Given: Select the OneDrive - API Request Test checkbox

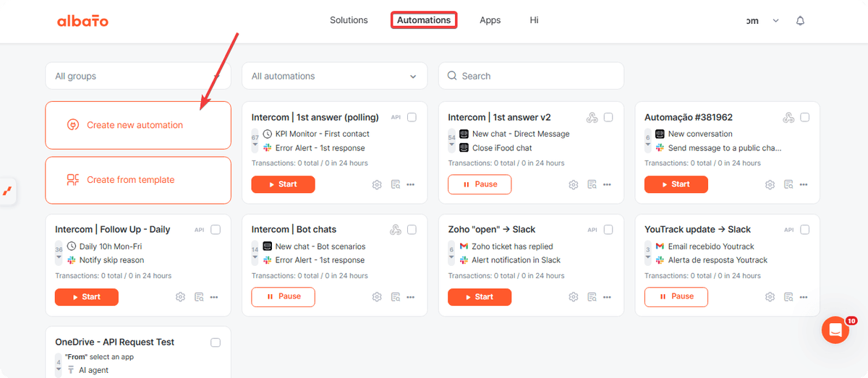Looking at the screenshot, I should tap(216, 342).
